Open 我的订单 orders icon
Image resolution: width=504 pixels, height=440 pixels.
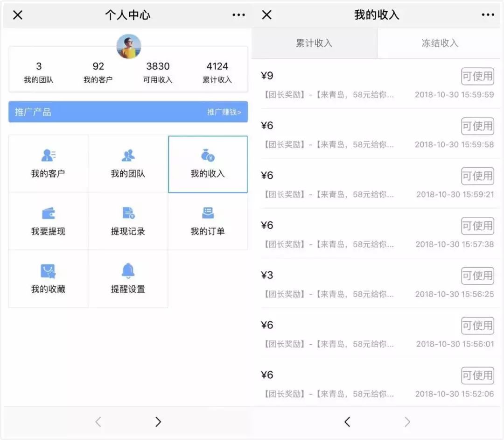tap(207, 221)
